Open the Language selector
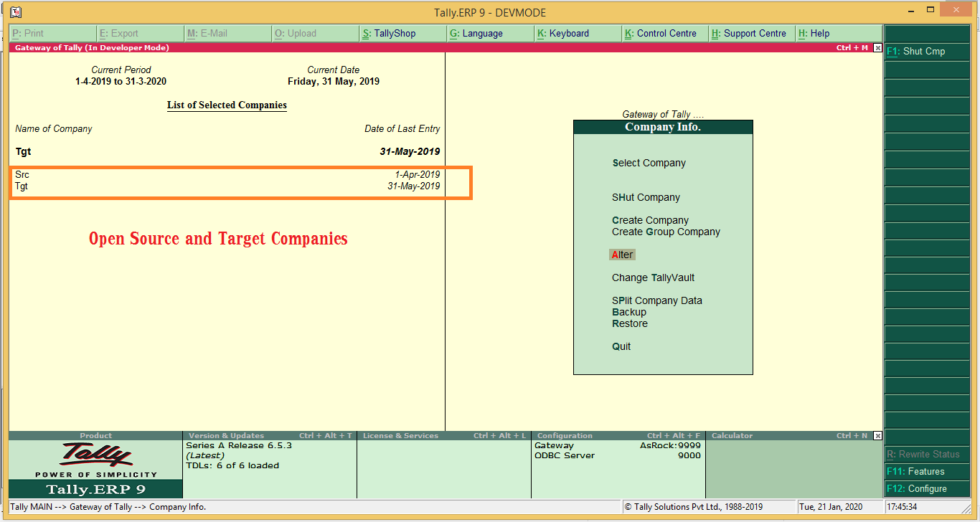Viewport: 980px width, 522px height. click(x=490, y=33)
